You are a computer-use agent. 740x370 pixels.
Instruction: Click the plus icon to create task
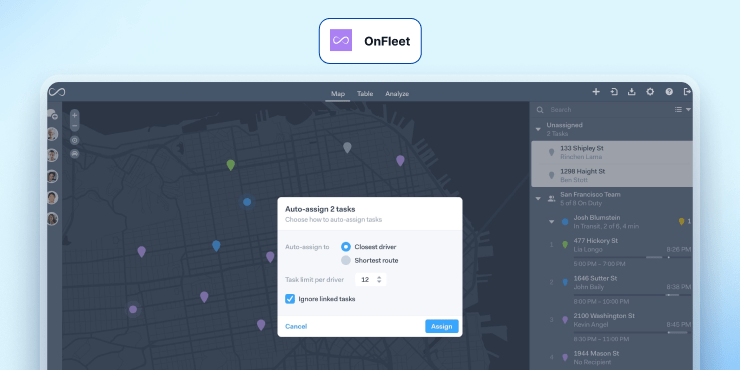tap(596, 92)
